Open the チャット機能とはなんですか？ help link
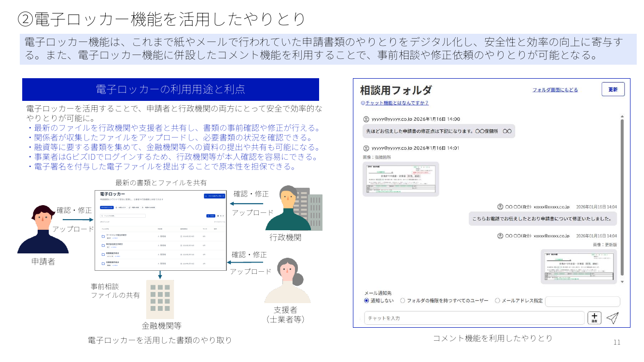The image size is (644, 362). pos(397,103)
